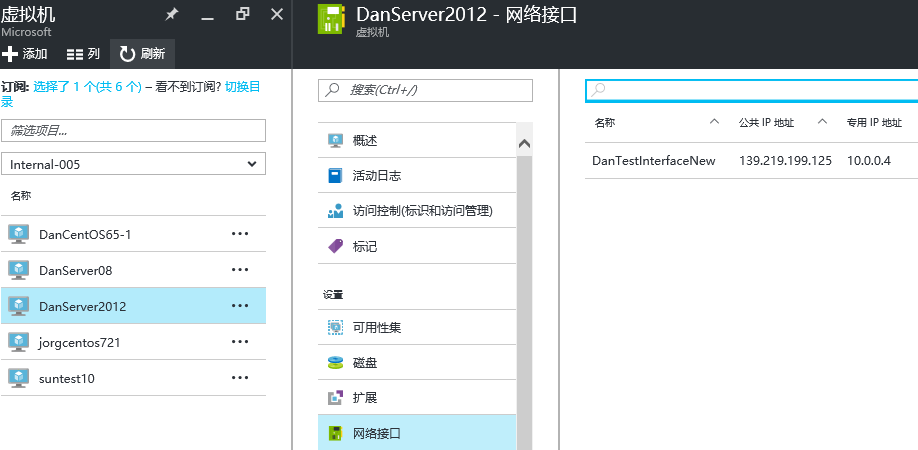Select the suntest10 virtual machine icon

[x=18, y=378]
